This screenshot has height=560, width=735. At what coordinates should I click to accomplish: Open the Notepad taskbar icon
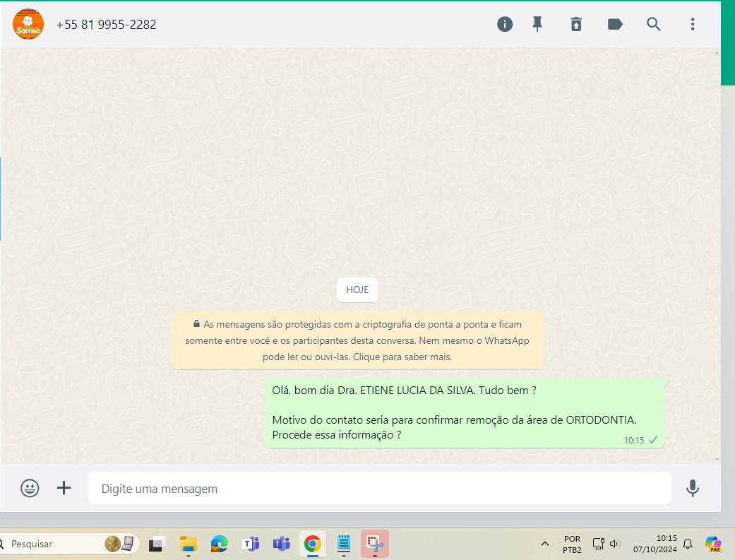pyautogui.click(x=344, y=544)
